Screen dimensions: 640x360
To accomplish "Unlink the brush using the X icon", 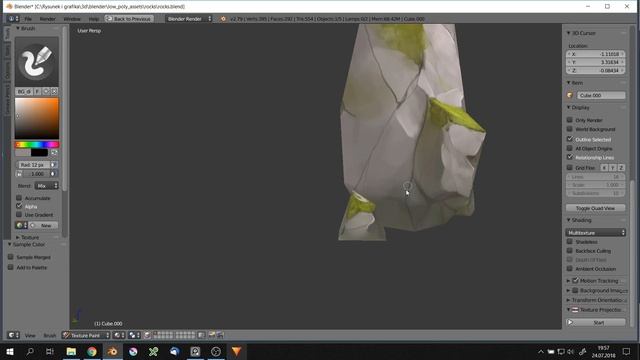I will pos(54,91).
